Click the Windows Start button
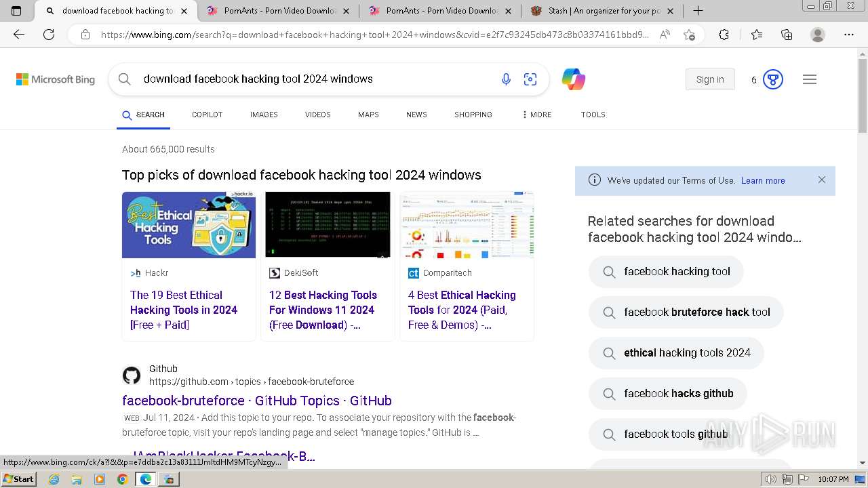The width and height of the screenshot is (868, 488). click(19, 479)
